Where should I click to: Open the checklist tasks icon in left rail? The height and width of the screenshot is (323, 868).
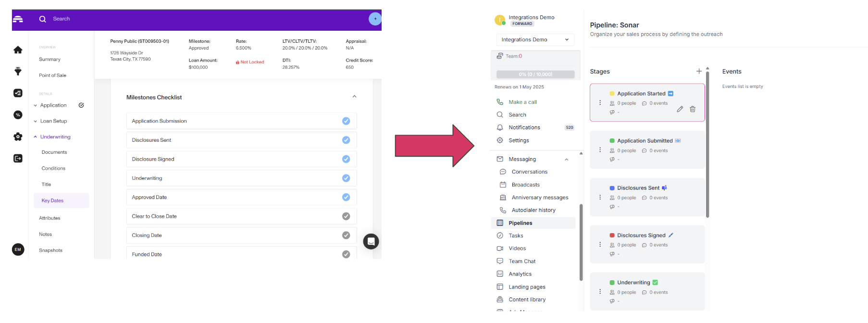pos(18,93)
